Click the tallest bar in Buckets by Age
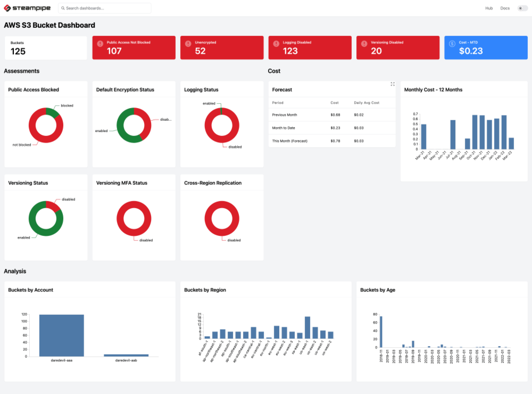The width and height of the screenshot is (532, 394). (x=381, y=332)
